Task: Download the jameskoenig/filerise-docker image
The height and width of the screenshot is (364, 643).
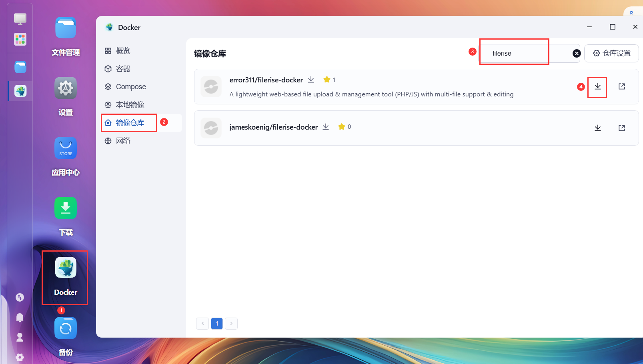Action: click(598, 128)
